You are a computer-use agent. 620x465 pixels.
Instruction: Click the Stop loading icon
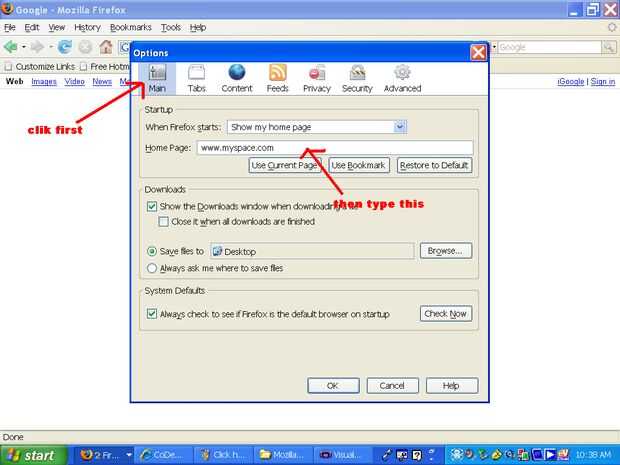tap(85, 47)
